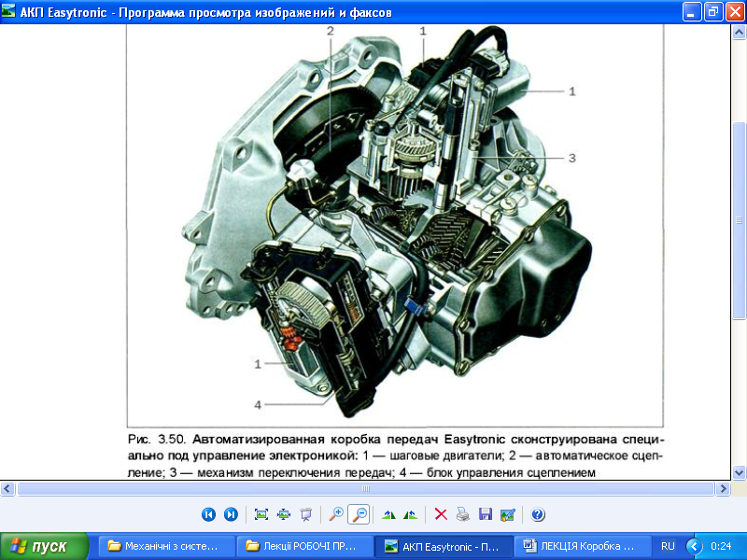
Task: Rotate image counterclockwise
Action: coord(410,514)
